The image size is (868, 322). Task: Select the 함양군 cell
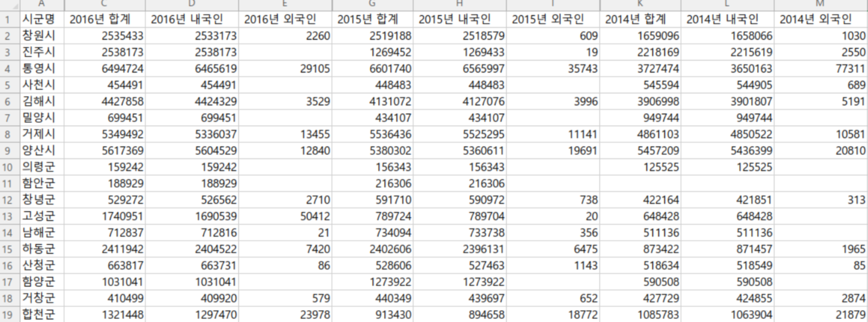(x=41, y=281)
